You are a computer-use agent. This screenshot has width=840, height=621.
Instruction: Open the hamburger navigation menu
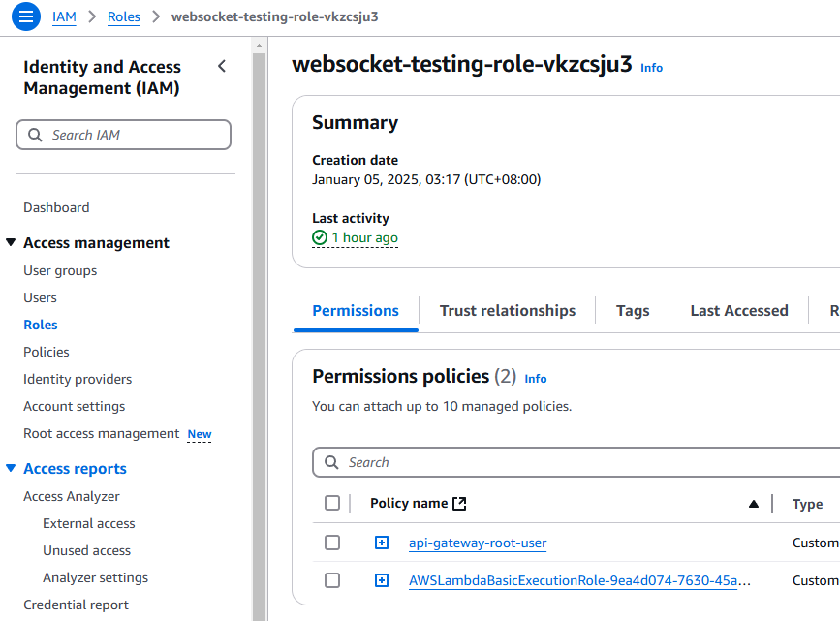click(x=26, y=16)
